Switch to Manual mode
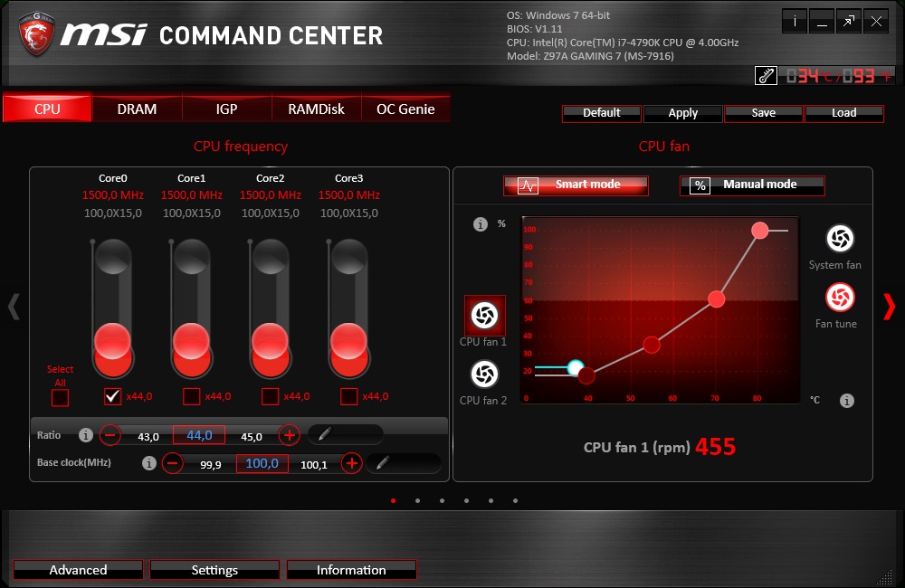905x588 pixels. pyautogui.click(x=752, y=185)
